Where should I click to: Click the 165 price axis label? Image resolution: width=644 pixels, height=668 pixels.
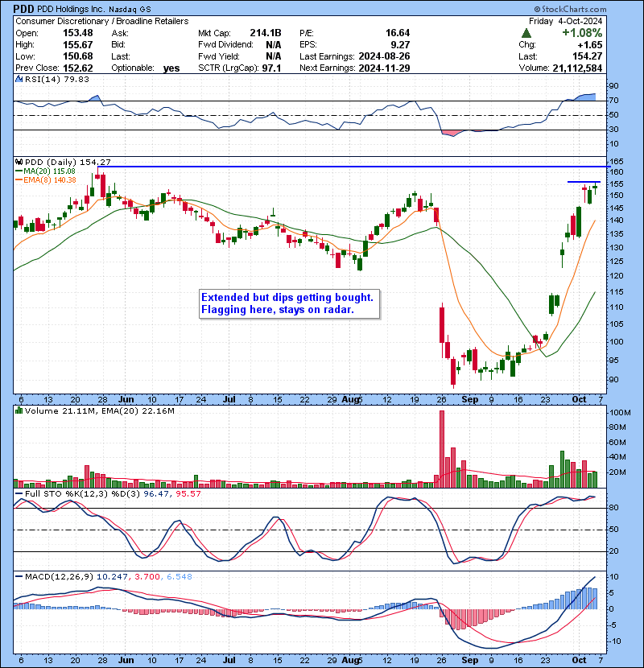pyautogui.click(x=617, y=162)
